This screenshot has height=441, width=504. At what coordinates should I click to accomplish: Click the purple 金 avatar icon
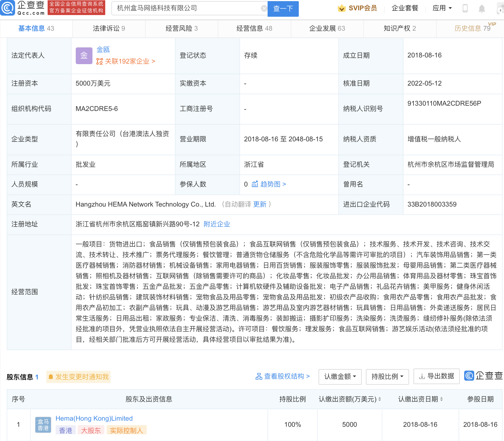pos(84,56)
